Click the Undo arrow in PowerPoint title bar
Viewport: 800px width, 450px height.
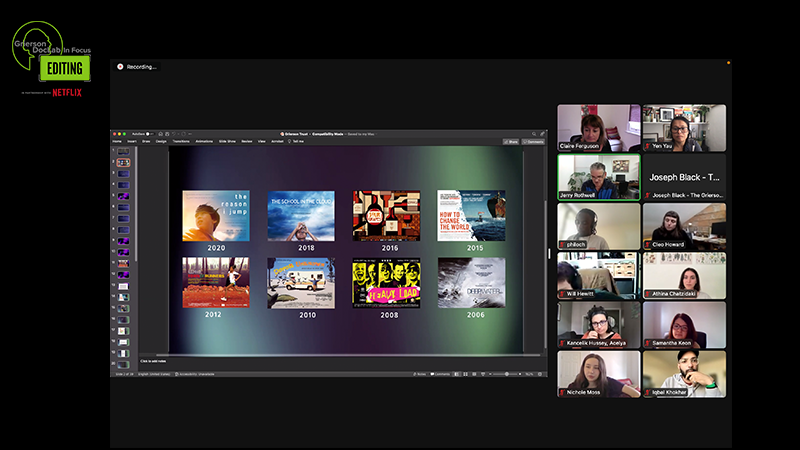pos(174,134)
